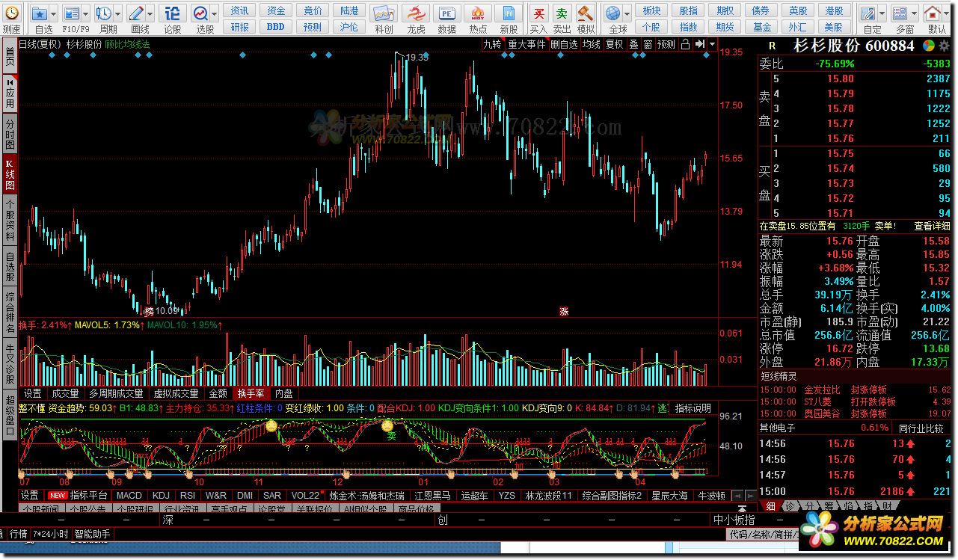This screenshot has height=560, width=958.
Task: Switch volume panel to 成交量 tab
Action: [x=64, y=393]
